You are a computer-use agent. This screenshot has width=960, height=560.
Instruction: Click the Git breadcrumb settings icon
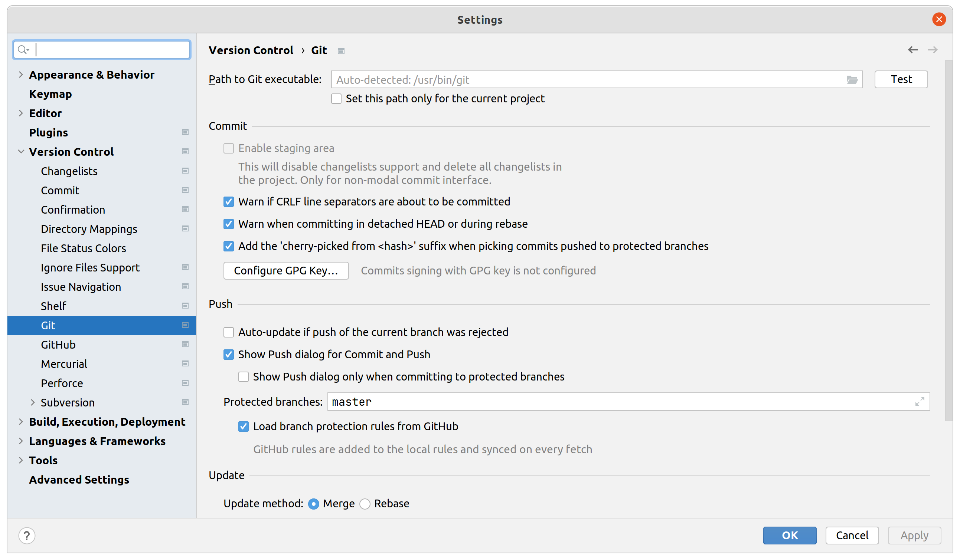341,51
